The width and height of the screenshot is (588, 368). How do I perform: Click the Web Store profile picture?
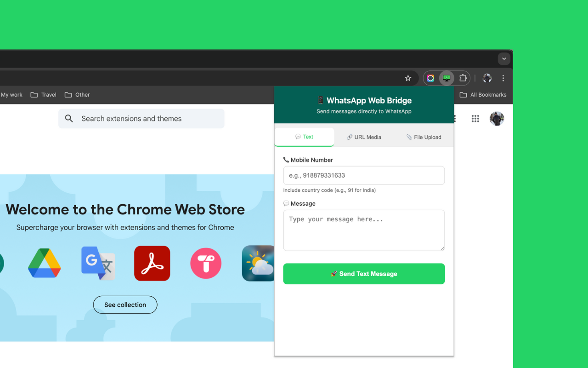(497, 118)
